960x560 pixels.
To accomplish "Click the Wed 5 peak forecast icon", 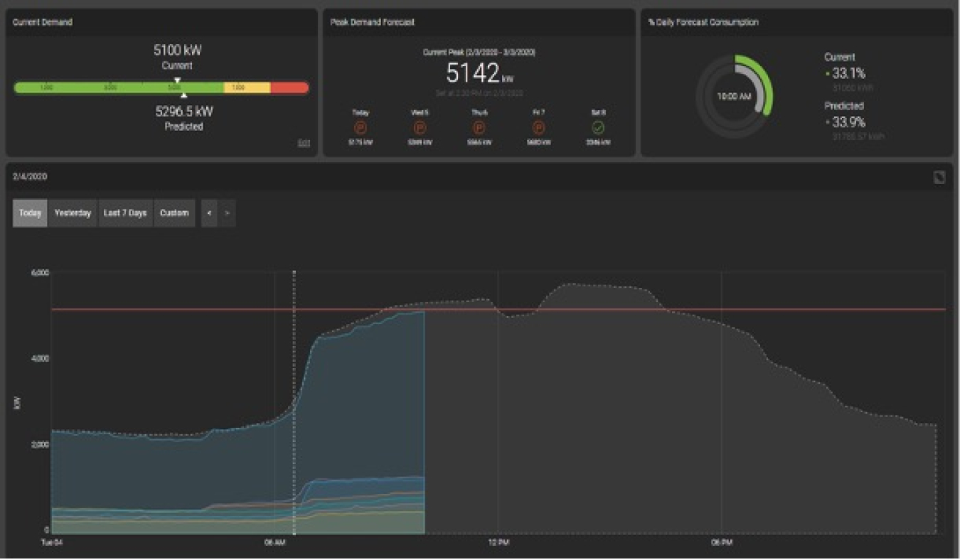I will [x=420, y=128].
